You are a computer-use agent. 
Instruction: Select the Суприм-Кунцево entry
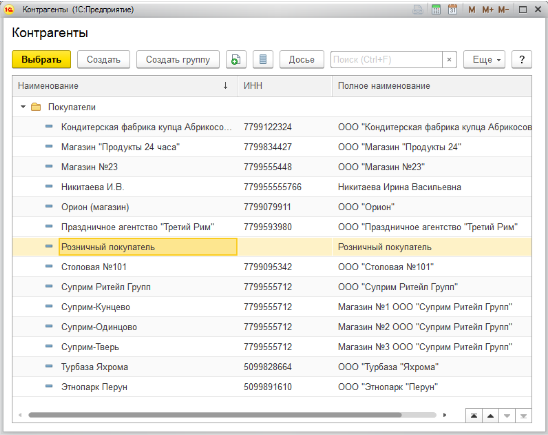click(96, 307)
